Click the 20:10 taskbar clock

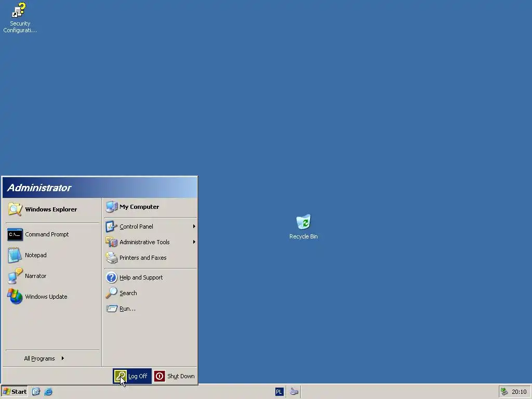click(x=519, y=392)
